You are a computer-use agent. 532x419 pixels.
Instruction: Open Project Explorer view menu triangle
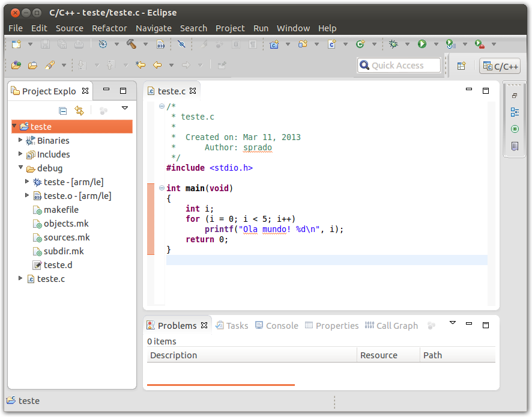click(x=125, y=108)
